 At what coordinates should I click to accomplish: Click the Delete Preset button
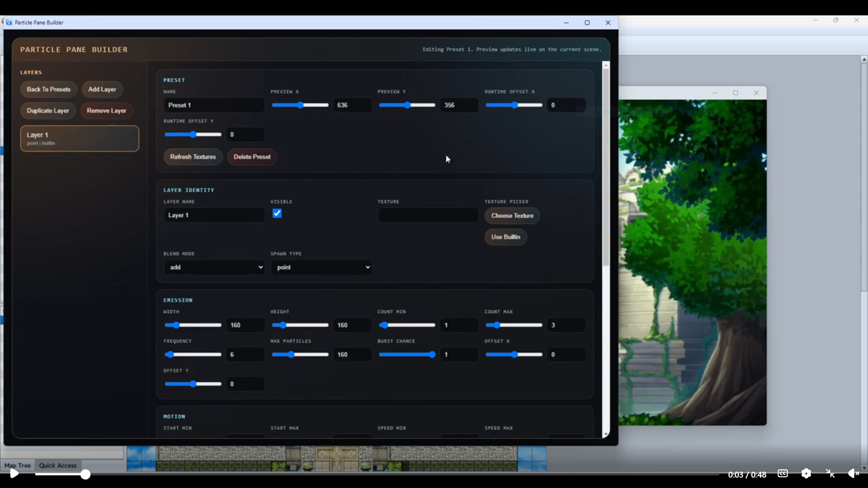(252, 157)
